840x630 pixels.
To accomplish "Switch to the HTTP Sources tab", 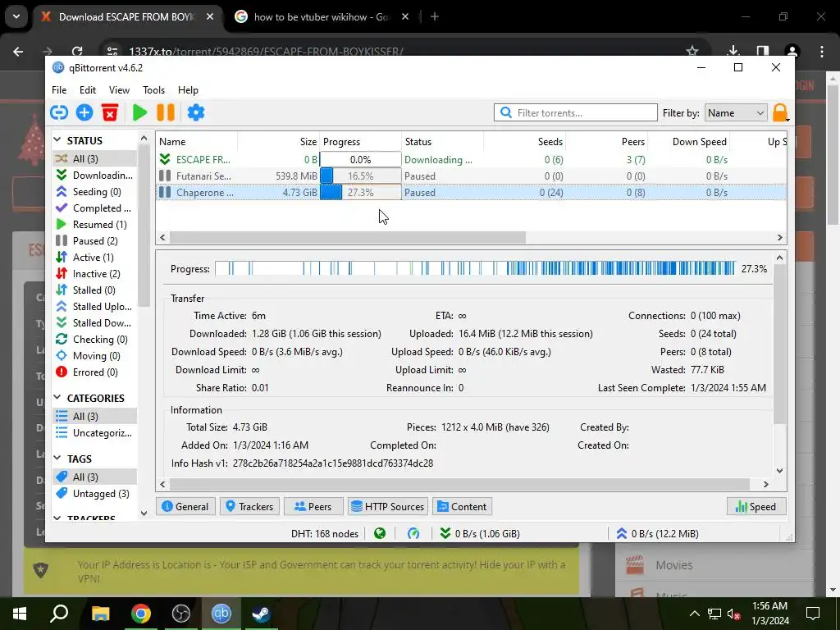I will [x=388, y=507].
